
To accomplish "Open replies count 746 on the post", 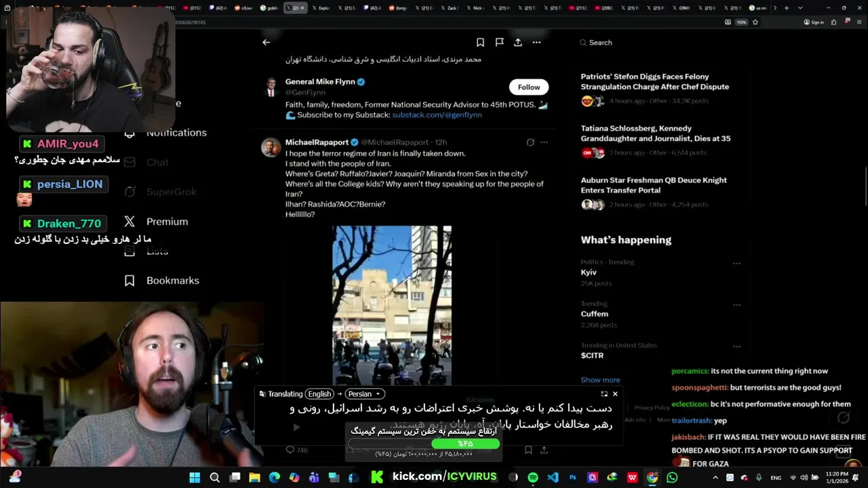I will [297, 450].
